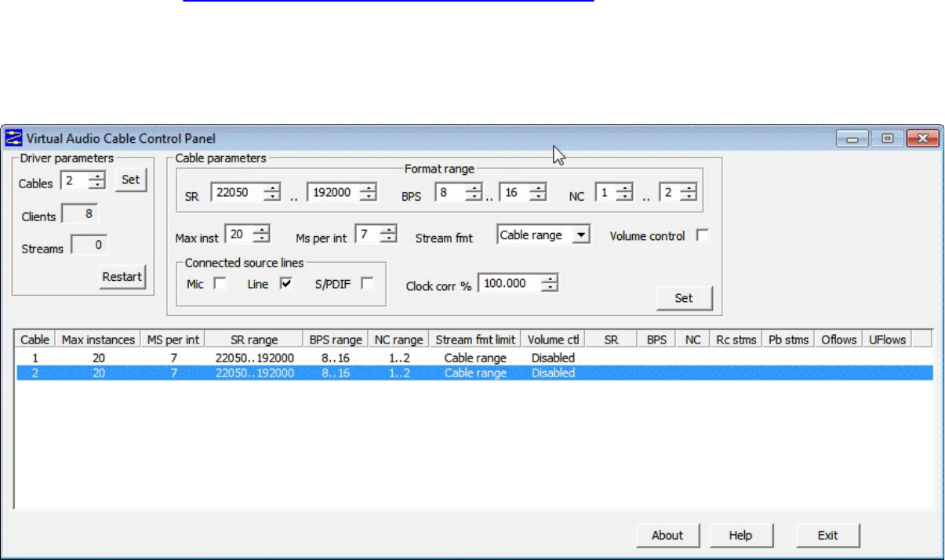Click the NC range column header
Screen dimensions: 945x560
coord(399,340)
